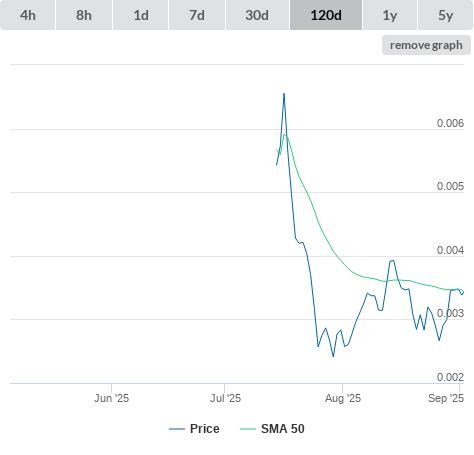The width and height of the screenshot is (474, 455).
Task: Click the green SMA 50 legend line marker
Action: point(248,429)
